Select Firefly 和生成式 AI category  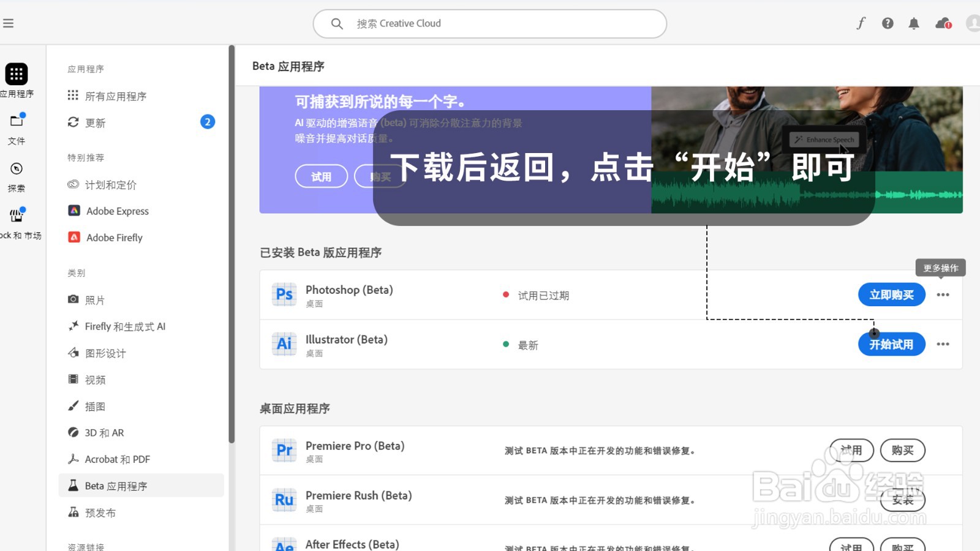pyautogui.click(x=125, y=326)
